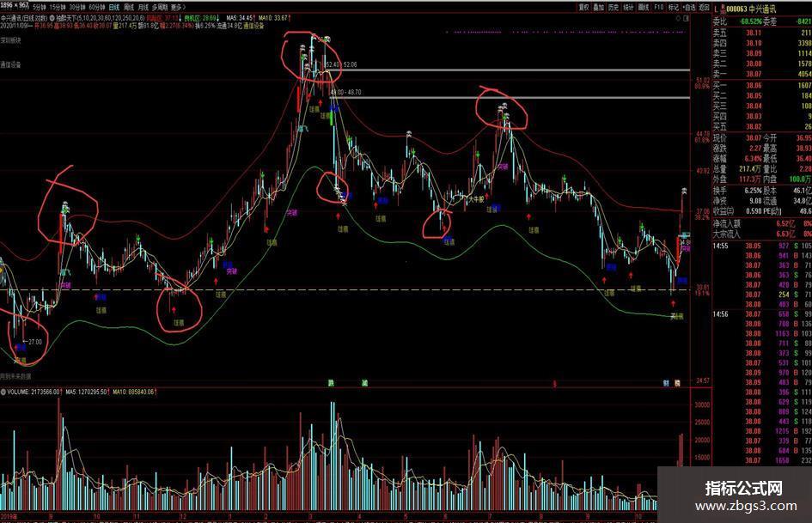Click the 通信设备 sector label at left
Viewport: 812px width, 523px height.
pos(10,64)
